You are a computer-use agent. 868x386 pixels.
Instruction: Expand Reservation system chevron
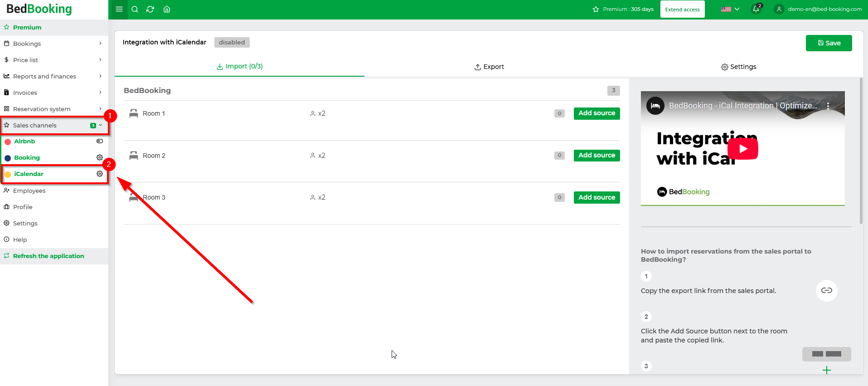click(x=100, y=109)
